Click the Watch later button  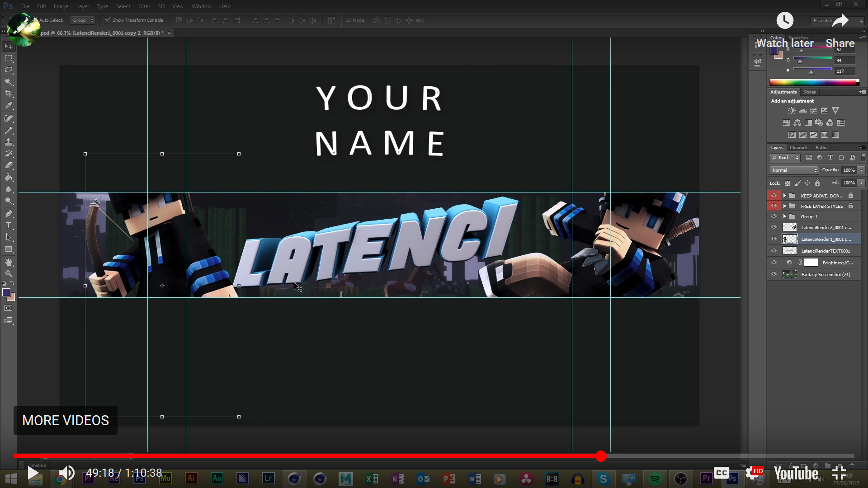[x=785, y=31]
